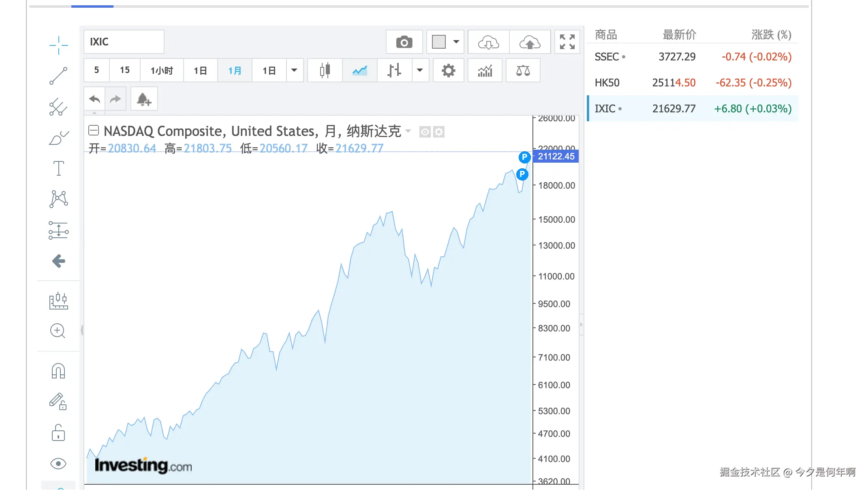
Task: Switch to 1小时 interval
Action: pos(162,70)
